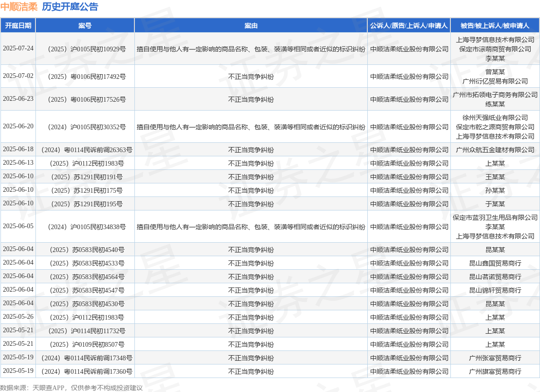This screenshot has height=392, width=540.
Task: Click the date 2025-06-23
Action: tap(18, 98)
